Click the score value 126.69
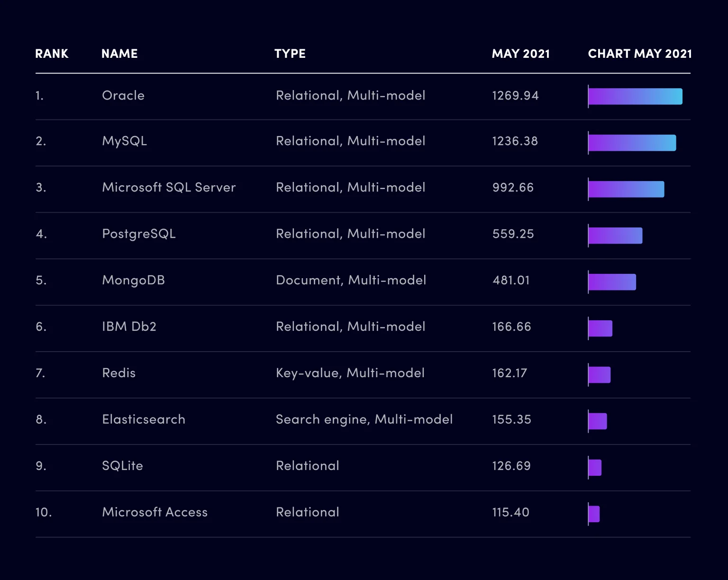Screen dimensions: 728x580 click(x=512, y=466)
